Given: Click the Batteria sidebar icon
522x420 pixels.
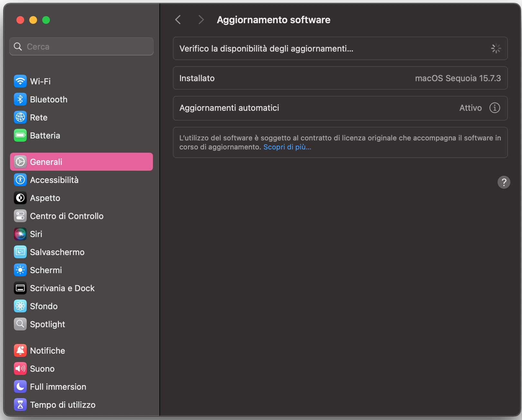Looking at the screenshot, I should point(20,135).
